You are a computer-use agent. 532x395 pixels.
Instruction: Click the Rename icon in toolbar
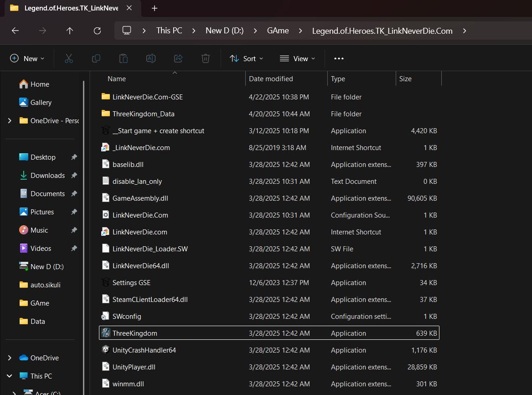click(x=150, y=58)
